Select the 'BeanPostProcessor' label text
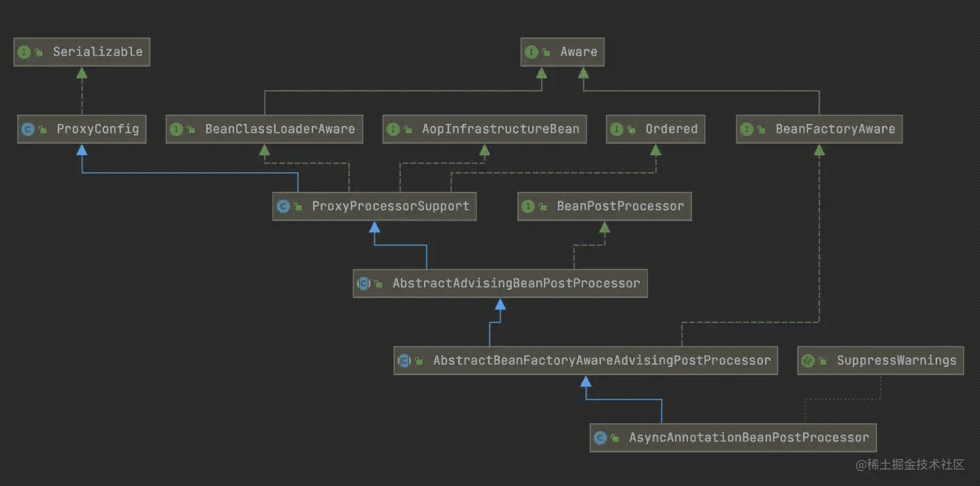 621,206
